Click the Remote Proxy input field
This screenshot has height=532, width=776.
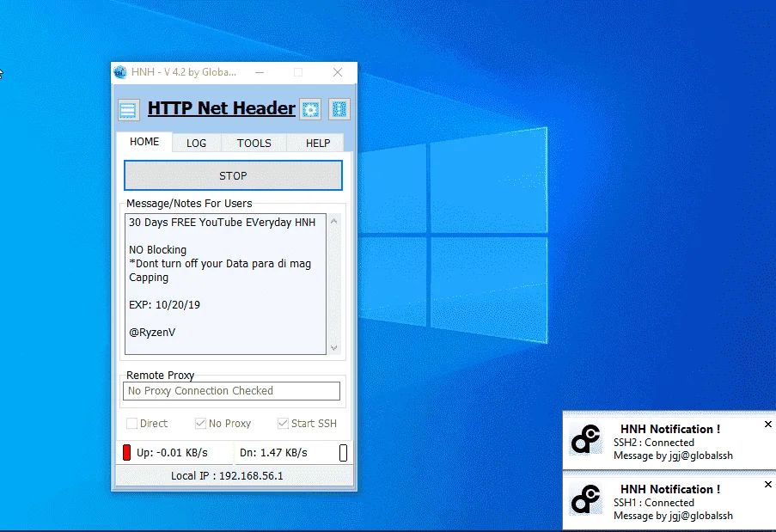[x=231, y=391]
